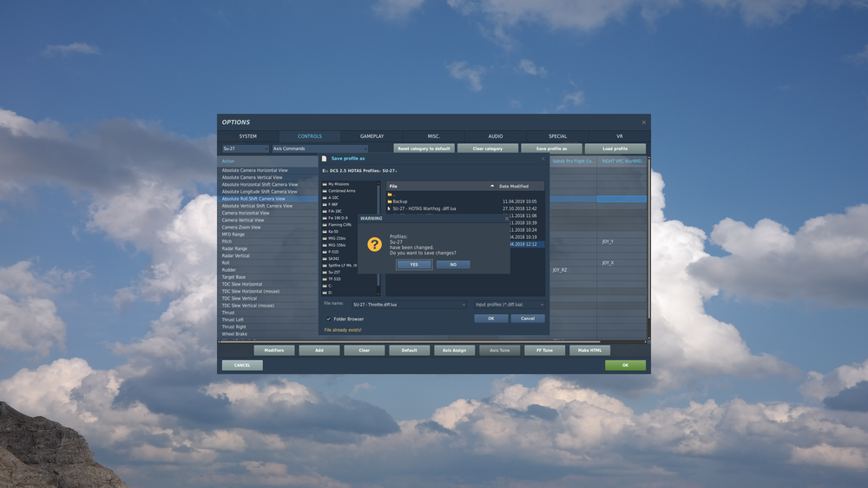Select the 'Absolute Camera Horizontal View' action row
This screenshot has height=488, width=868.
(268, 170)
